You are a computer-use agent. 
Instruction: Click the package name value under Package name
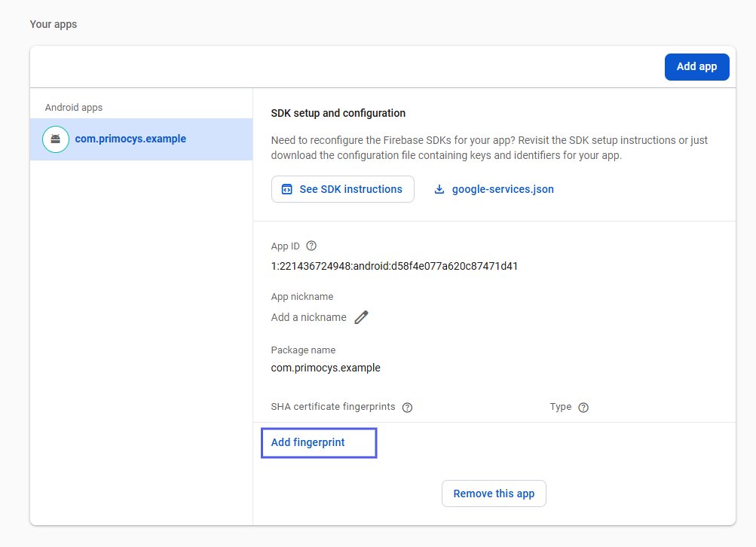pyautogui.click(x=326, y=368)
